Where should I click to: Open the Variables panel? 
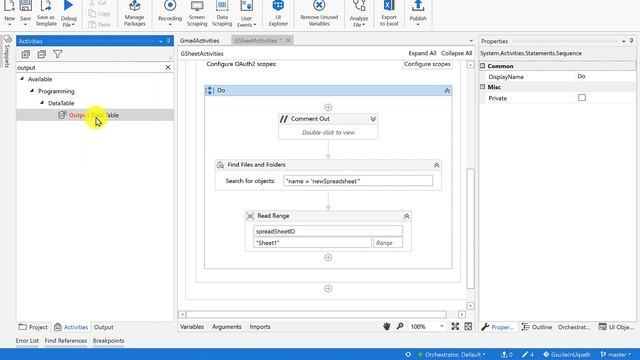(x=192, y=327)
